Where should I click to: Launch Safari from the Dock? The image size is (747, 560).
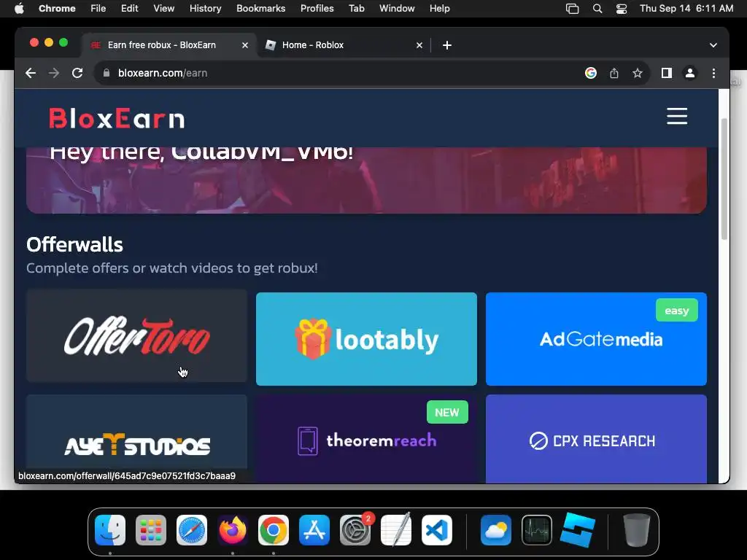tap(192, 529)
